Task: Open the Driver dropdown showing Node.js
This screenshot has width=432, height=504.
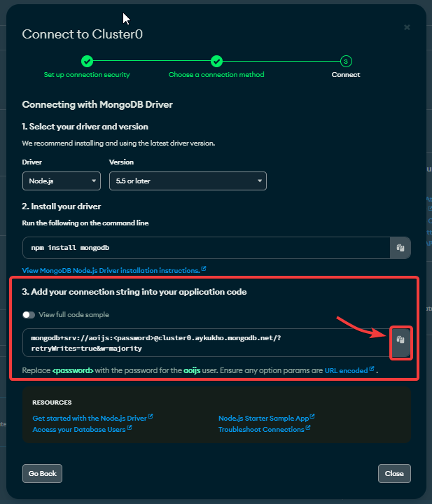Action: click(62, 181)
